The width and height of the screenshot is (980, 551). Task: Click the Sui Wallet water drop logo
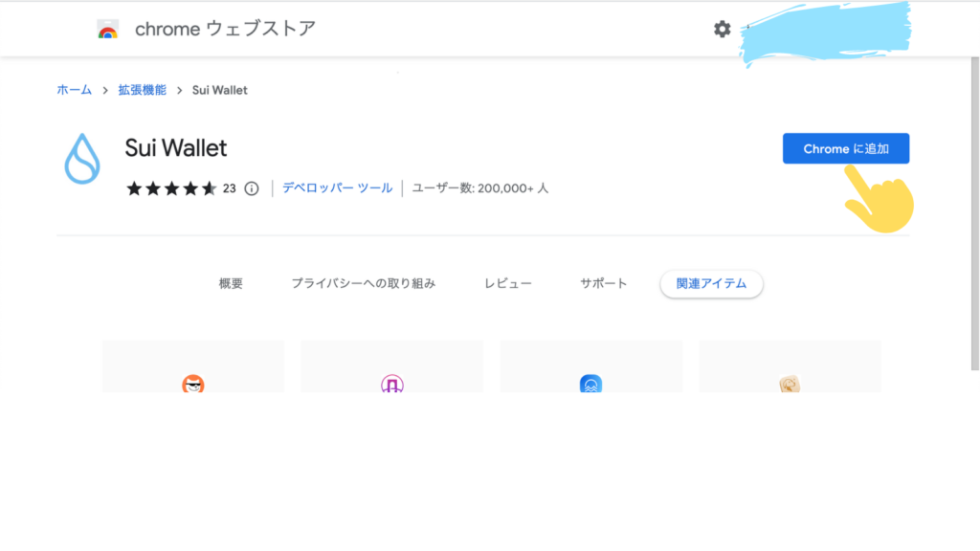[x=82, y=159]
